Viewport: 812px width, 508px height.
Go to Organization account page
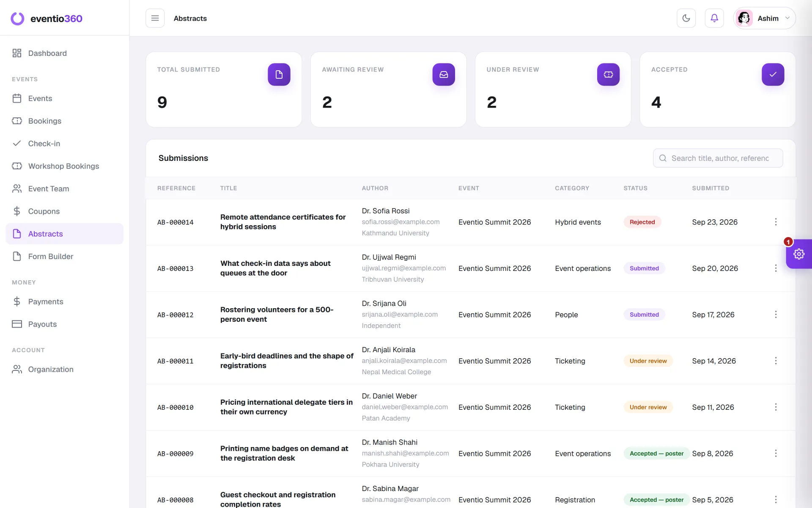65,370
